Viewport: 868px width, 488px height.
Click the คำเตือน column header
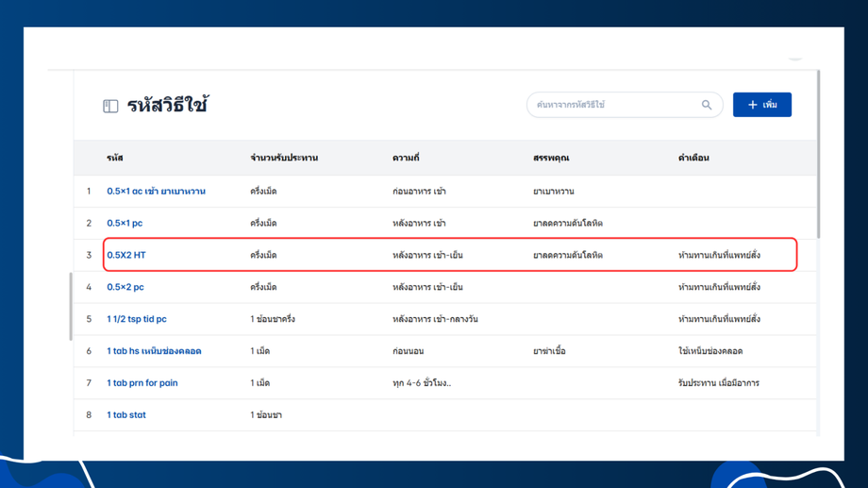coord(693,158)
